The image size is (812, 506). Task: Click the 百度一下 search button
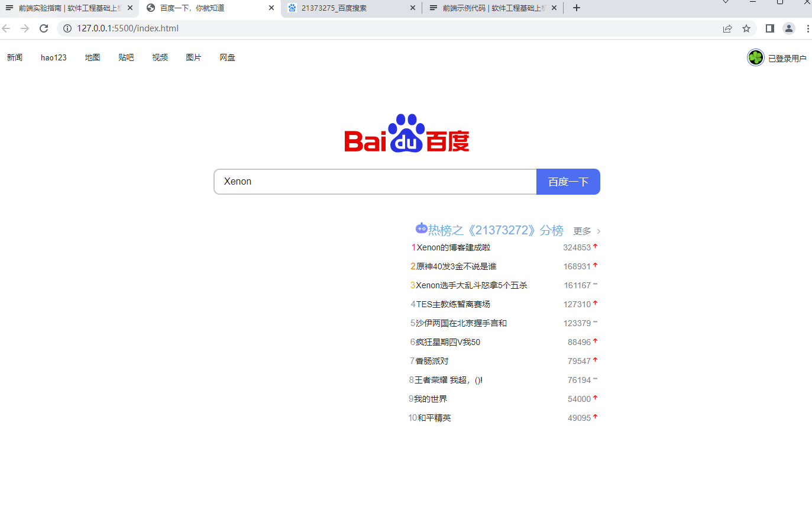(x=568, y=182)
